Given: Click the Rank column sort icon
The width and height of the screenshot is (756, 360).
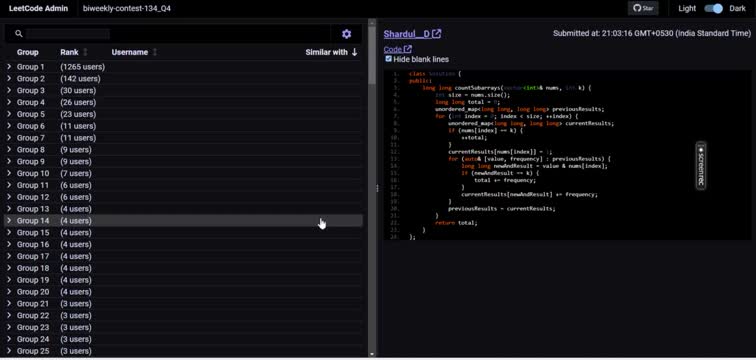Looking at the screenshot, I should pyautogui.click(x=85, y=52).
